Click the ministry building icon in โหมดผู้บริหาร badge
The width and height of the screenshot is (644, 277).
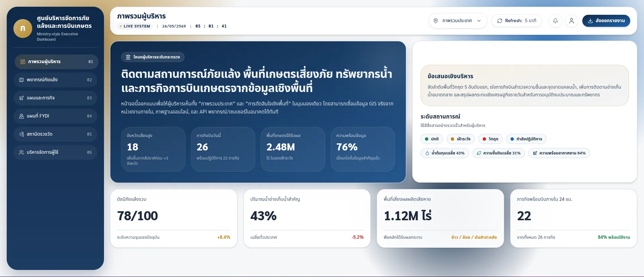[x=128, y=57]
